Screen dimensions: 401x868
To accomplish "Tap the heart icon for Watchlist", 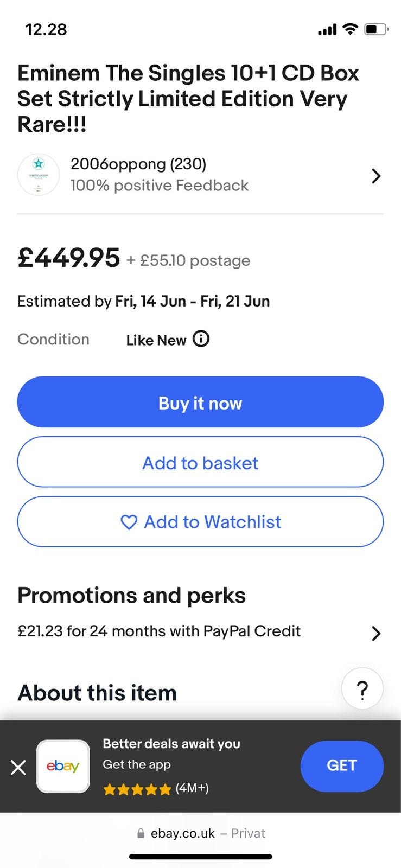I will 129,522.
